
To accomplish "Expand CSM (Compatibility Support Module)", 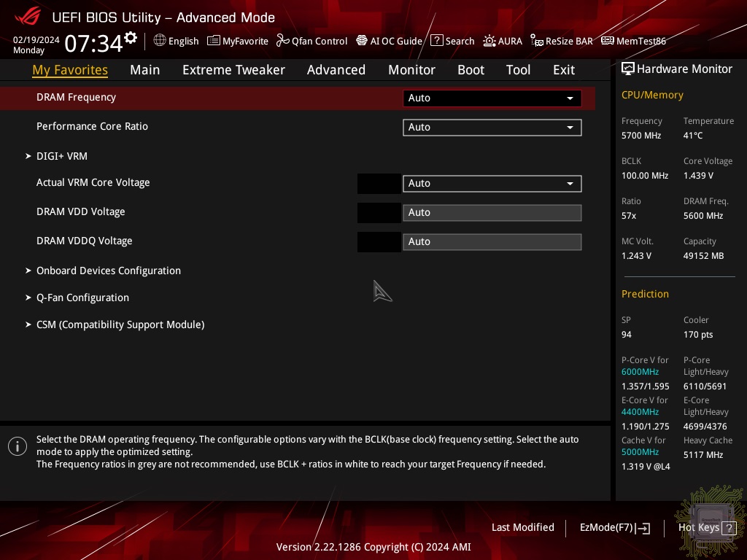I will (x=120, y=324).
